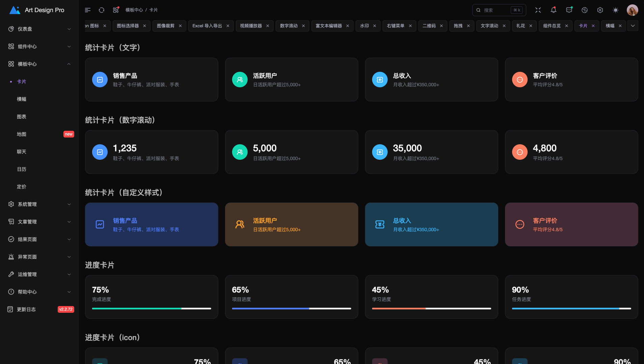This screenshot has height=364, width=644.
Task: Click the 65% 项目进度 progress bar
Action: tap(291, 308)
